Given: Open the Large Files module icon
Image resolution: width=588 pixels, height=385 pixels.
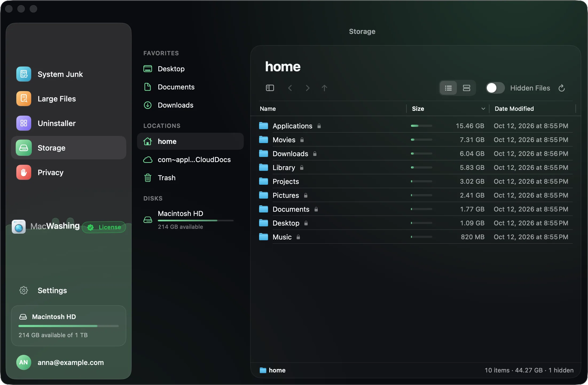Looking at the screenshot, I should [x=24, y=99].
